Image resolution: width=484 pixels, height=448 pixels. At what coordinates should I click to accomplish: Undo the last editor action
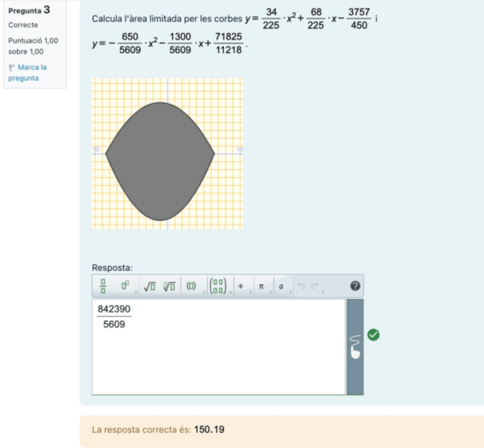(x=301, y=286)
